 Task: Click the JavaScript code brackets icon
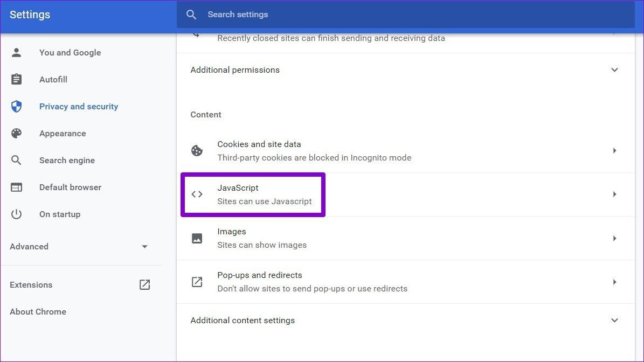197,194
